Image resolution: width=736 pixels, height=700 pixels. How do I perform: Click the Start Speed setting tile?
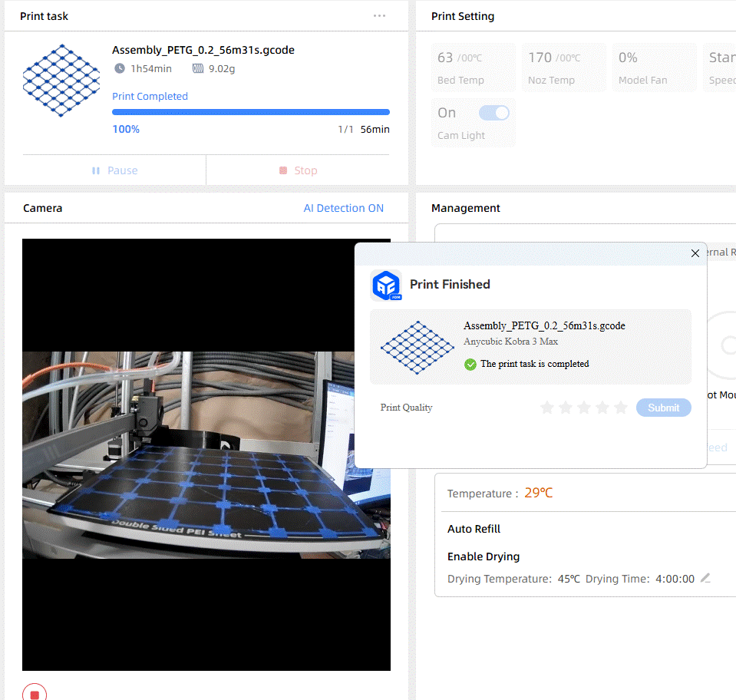[x=720, y=68]
